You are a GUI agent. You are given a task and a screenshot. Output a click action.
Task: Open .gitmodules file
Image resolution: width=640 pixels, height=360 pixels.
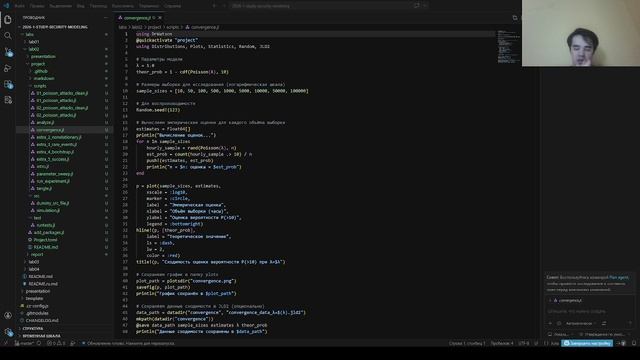37,313
